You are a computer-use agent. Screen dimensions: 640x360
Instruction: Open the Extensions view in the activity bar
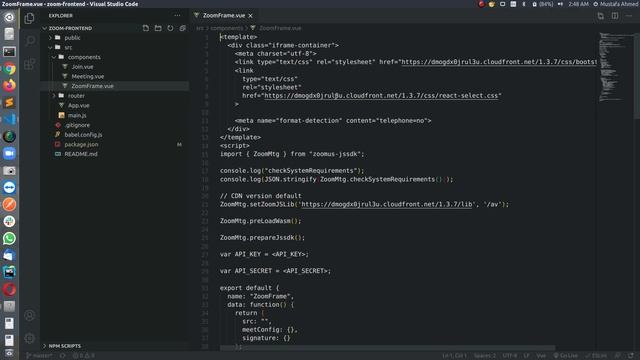29,64
